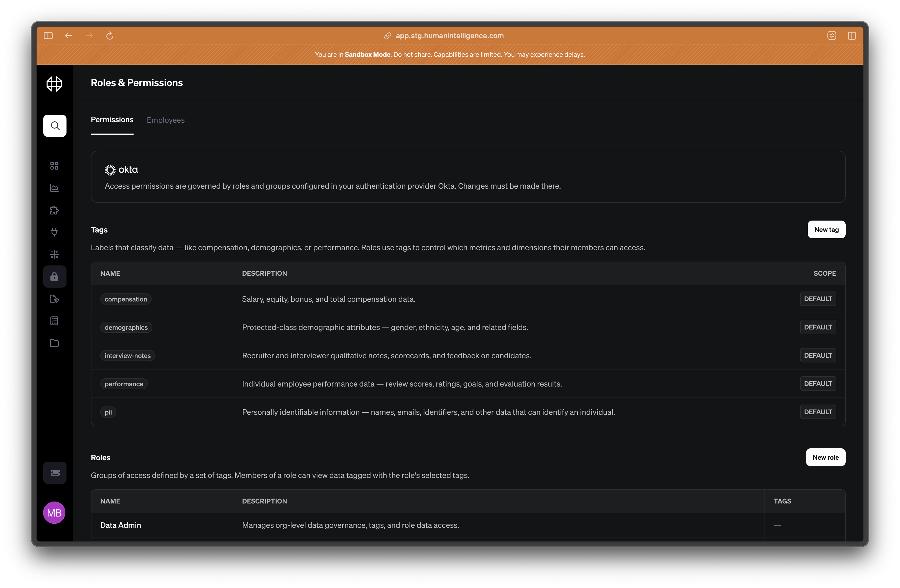900x588 pixels.
Task: Click the interview-notes description about recruiter notes
Action: coord(387,356)
